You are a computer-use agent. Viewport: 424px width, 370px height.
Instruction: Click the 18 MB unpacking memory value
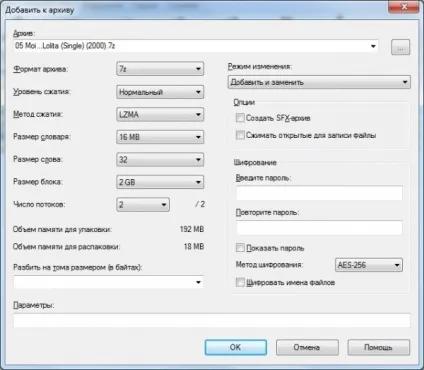[194, 247]
